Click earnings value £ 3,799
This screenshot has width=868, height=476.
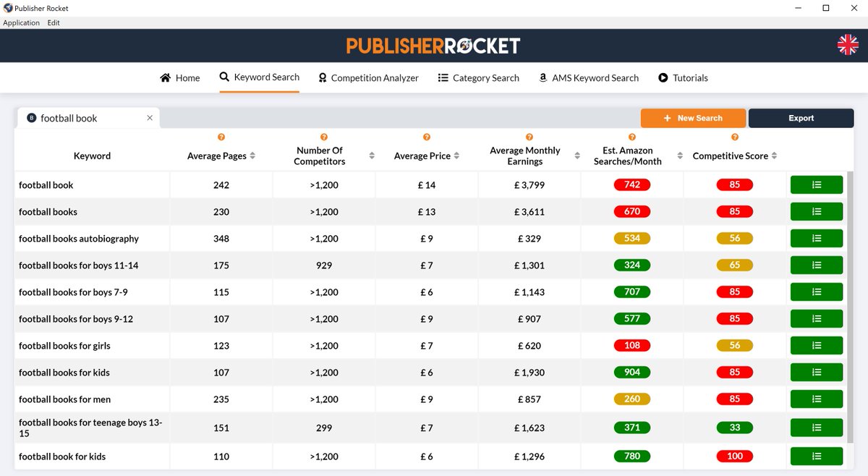click(x=529, y=185)
